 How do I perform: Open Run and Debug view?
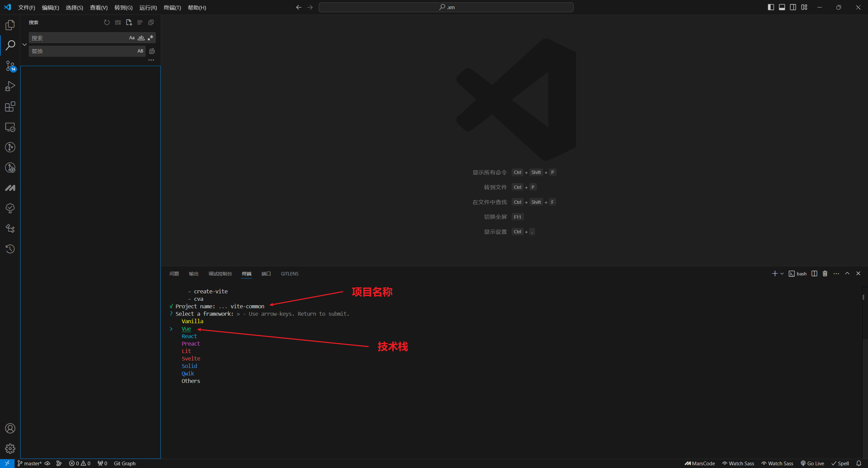[10, 86]
